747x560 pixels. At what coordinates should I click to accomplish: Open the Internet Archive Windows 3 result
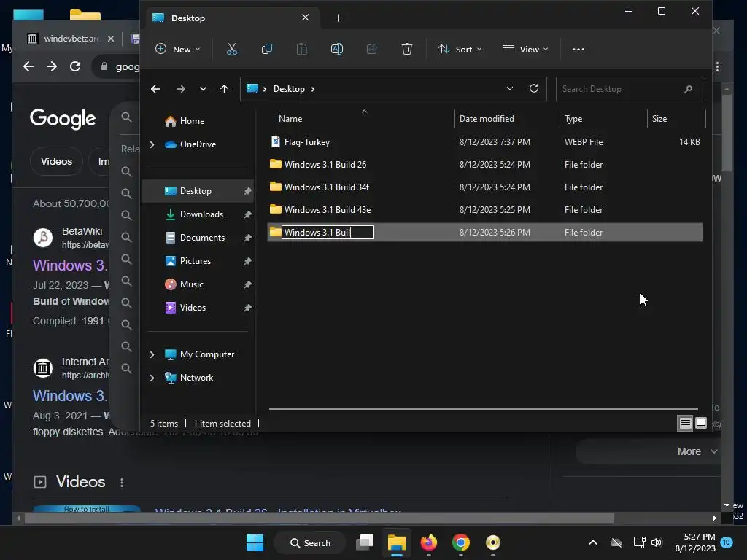(71, 396)
